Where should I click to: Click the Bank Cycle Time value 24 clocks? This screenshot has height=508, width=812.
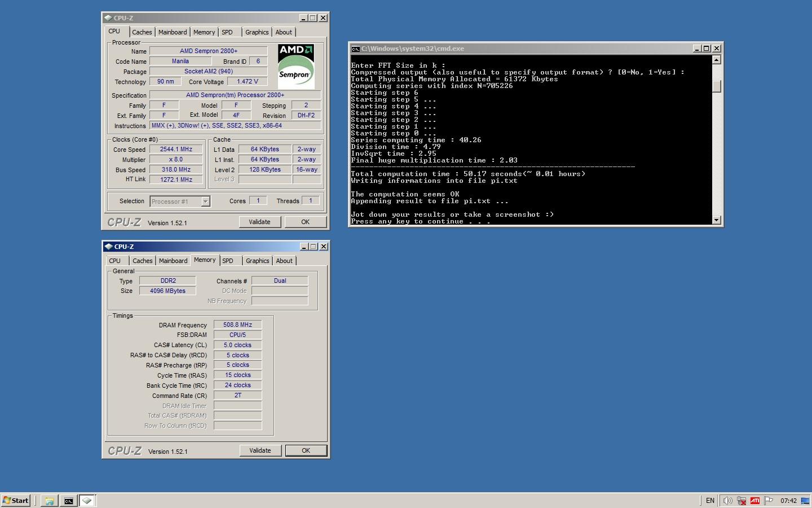238,385
